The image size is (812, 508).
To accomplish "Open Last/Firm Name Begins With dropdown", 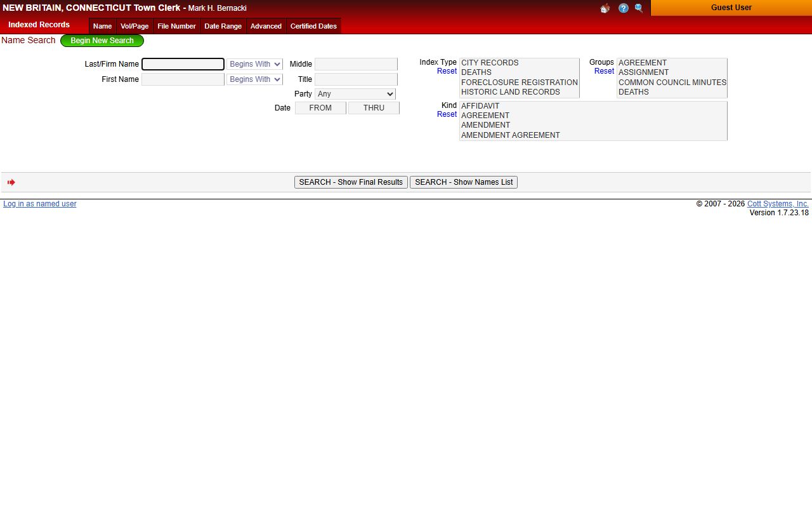I will click(x=254, y=64).
